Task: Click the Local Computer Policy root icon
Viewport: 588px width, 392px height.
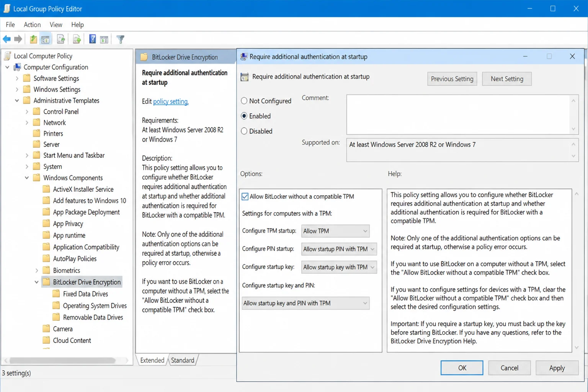Action: coord(8,56)
